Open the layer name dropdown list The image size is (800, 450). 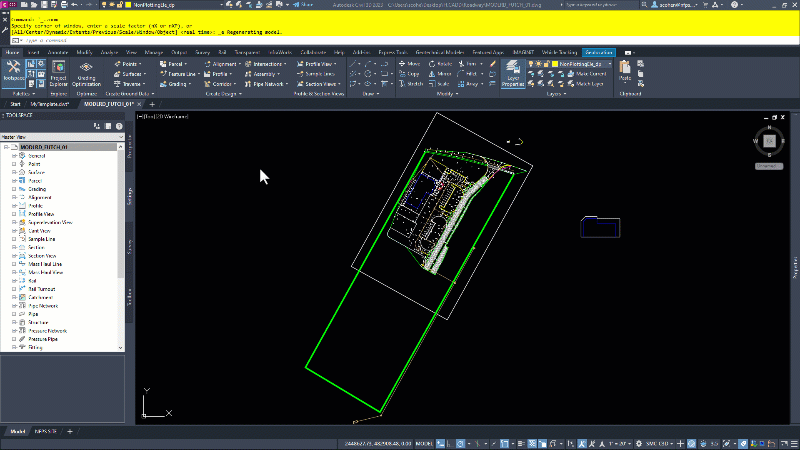tap(586, 63)
